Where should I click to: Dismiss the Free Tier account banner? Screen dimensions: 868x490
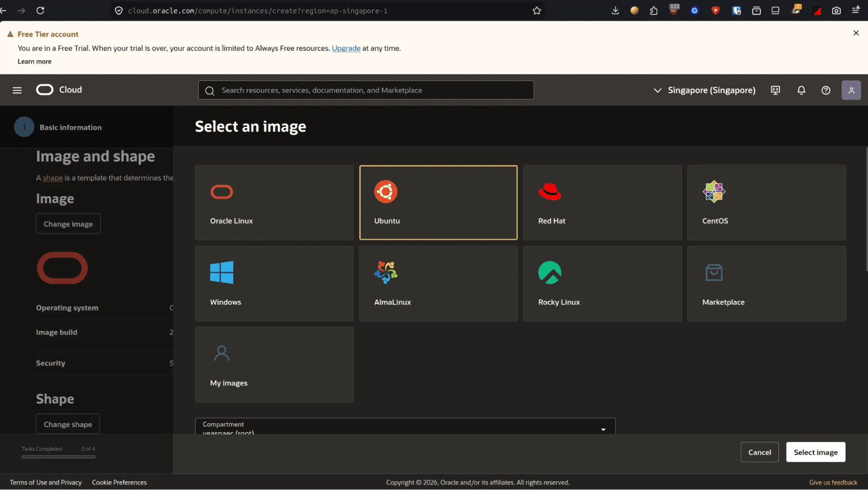click(856, 33)
